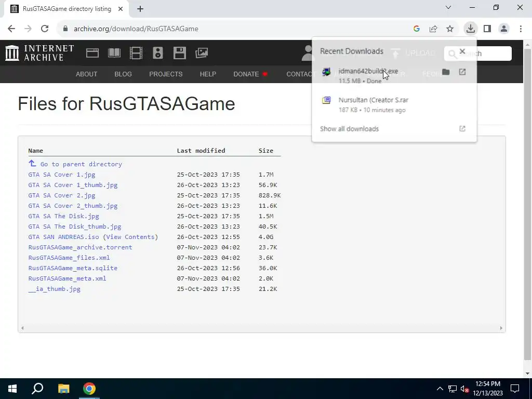The image size is (532, 399).
Task: Show idman642build2.exe in folder
Action: 446,72
